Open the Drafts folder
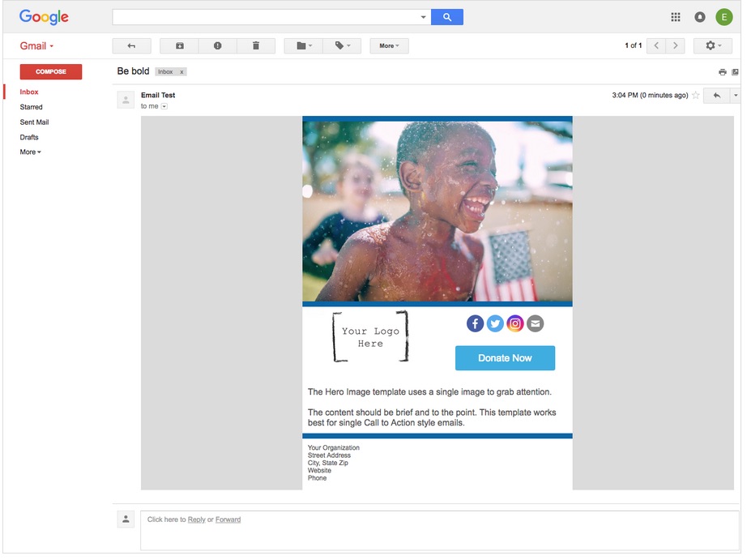Screen dimensions: 747x560 [x=29, y=137]
